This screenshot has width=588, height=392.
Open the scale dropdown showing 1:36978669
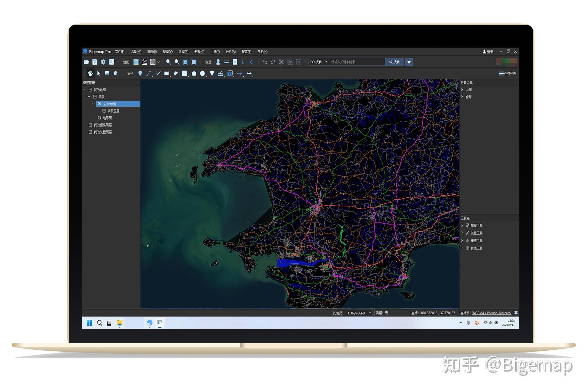point(370,313)
